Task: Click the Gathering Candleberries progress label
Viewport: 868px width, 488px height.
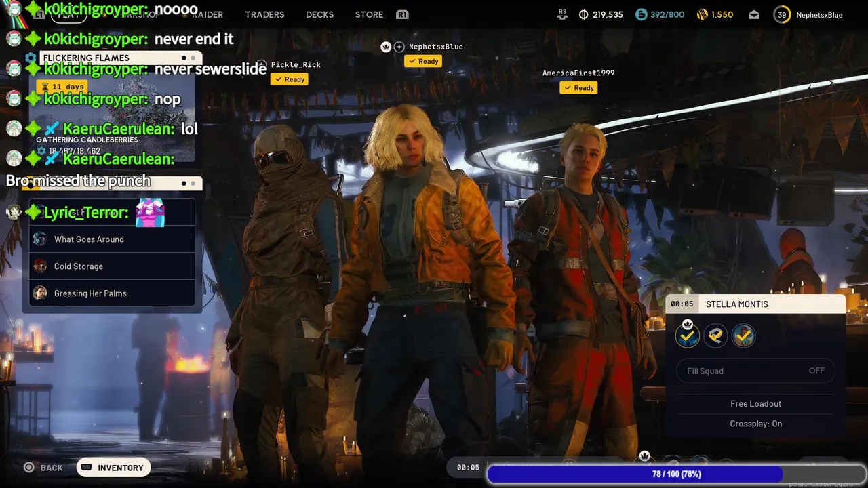Action: 87,140
